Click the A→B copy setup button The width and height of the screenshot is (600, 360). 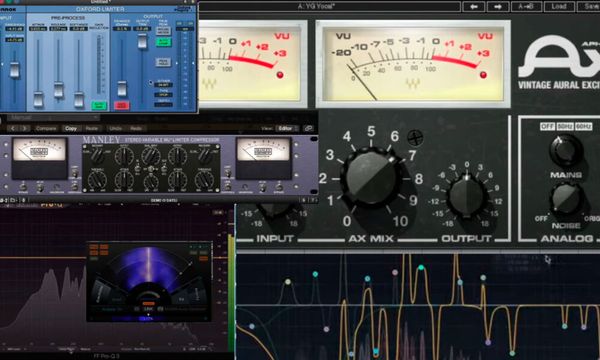tap(527, 7)
